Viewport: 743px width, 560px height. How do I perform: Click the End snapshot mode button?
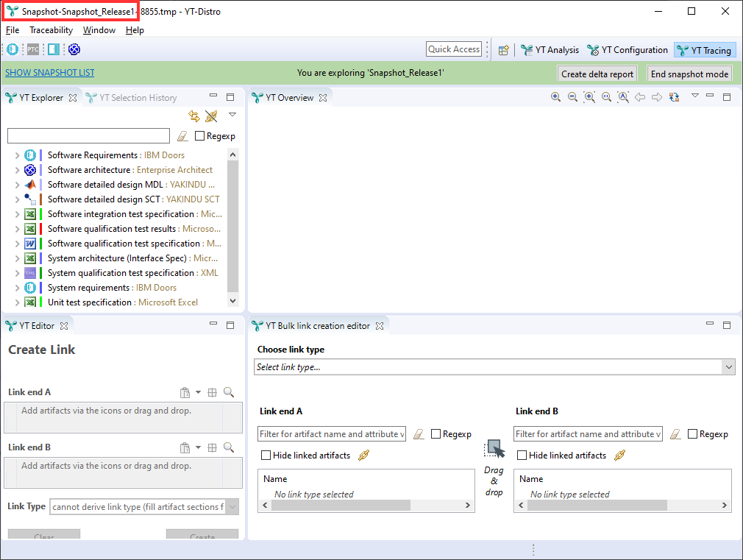click(689, 74)
